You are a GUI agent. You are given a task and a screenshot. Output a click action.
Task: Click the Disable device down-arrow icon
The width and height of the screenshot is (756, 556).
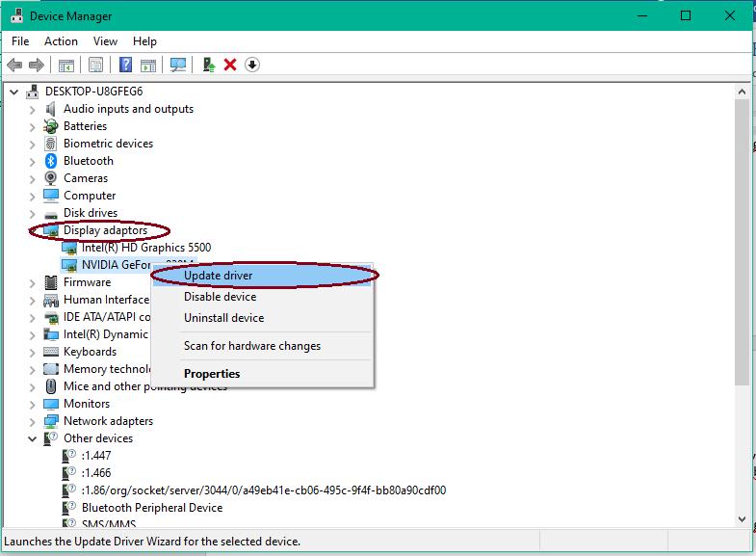[x=252, y=65]
